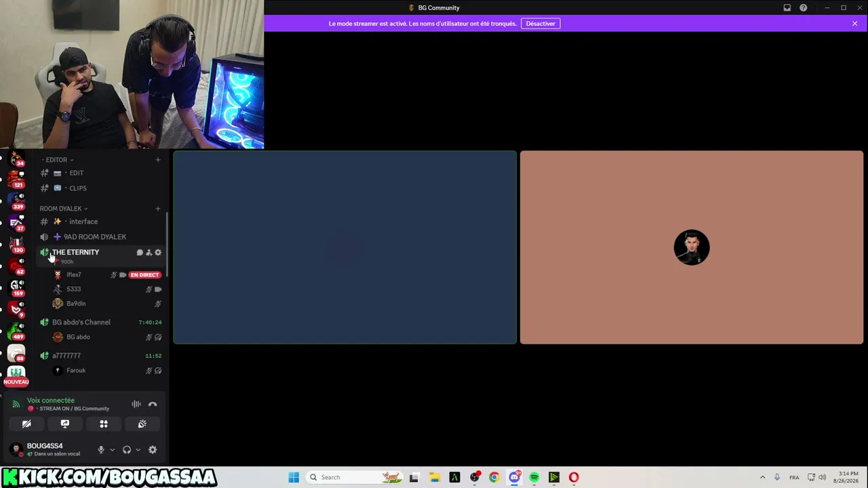Open server with 121 notifications badge

tap(16, 180)
